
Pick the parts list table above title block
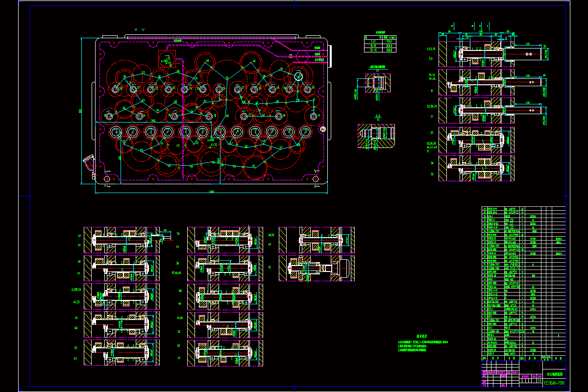[x=524, y=284]
